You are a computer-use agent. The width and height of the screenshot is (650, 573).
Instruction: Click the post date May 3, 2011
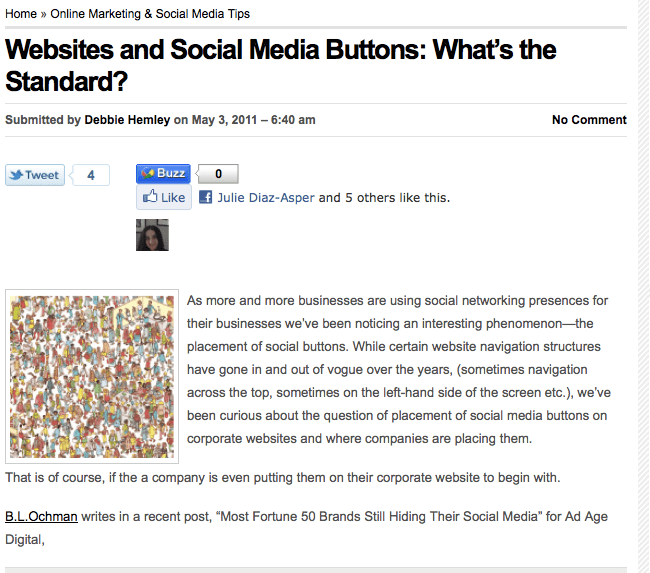(224, 120)
